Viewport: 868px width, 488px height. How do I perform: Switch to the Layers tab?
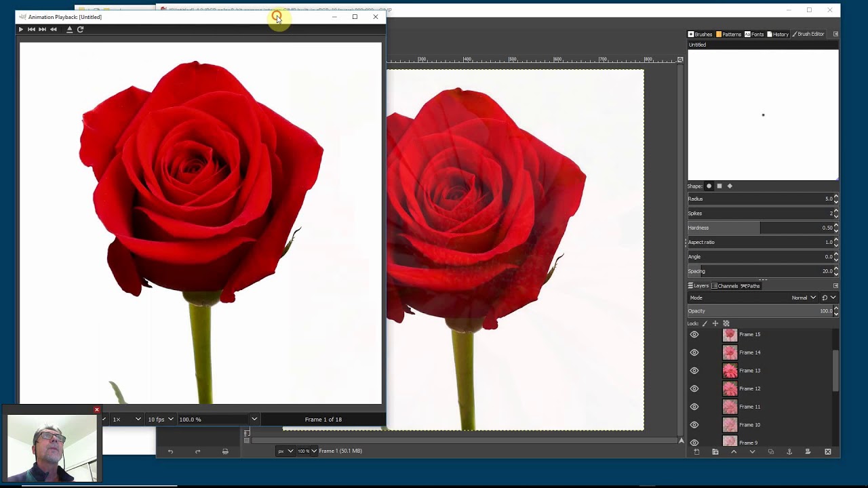click(x=698, y=286)
